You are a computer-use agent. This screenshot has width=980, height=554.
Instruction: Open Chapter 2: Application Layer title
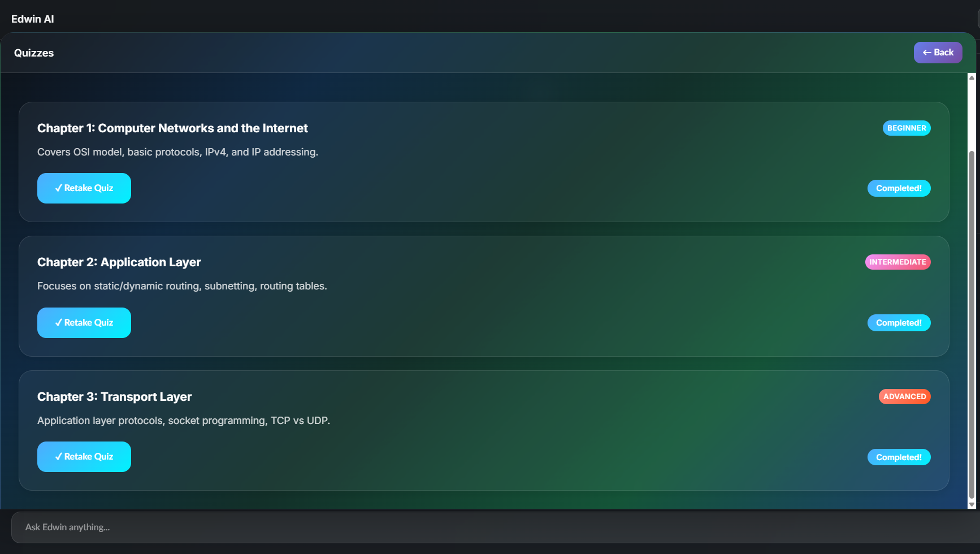(119, 262)
